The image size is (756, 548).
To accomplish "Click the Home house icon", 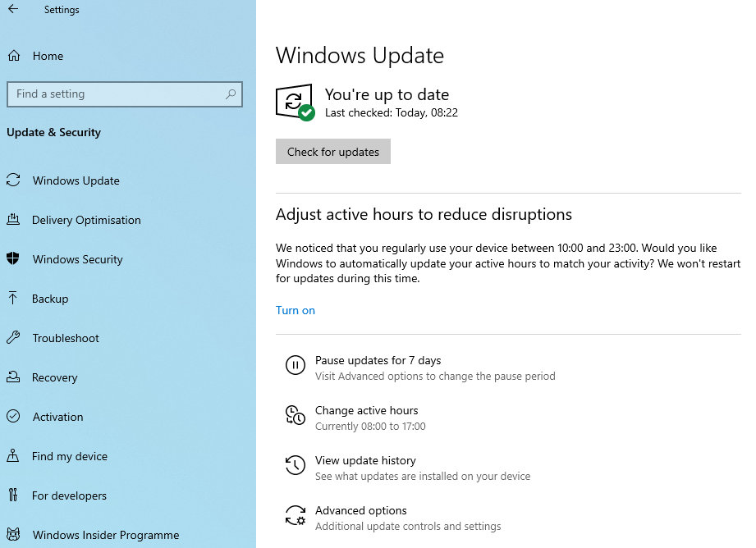I will coord(14,56).
